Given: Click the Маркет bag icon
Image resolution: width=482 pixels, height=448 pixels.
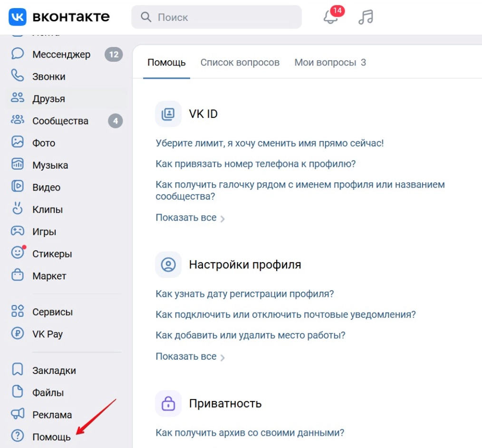Looking at the screenshot, I should click(18, 275).
